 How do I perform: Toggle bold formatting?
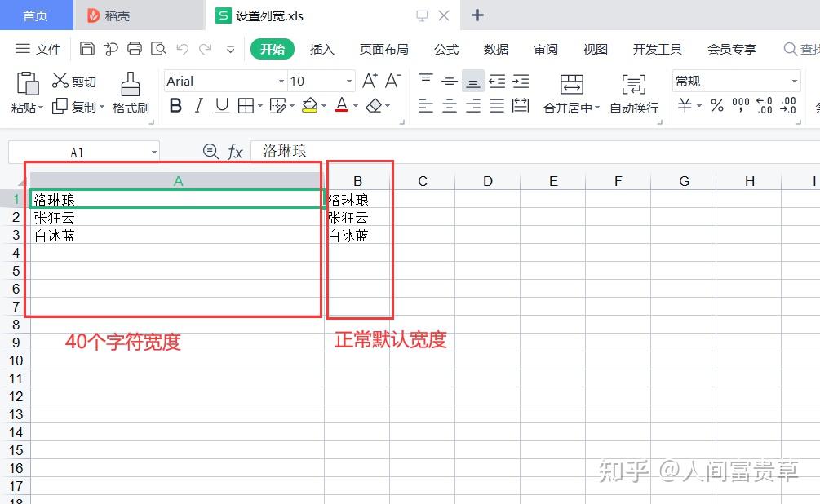click(x=175, y=106)
